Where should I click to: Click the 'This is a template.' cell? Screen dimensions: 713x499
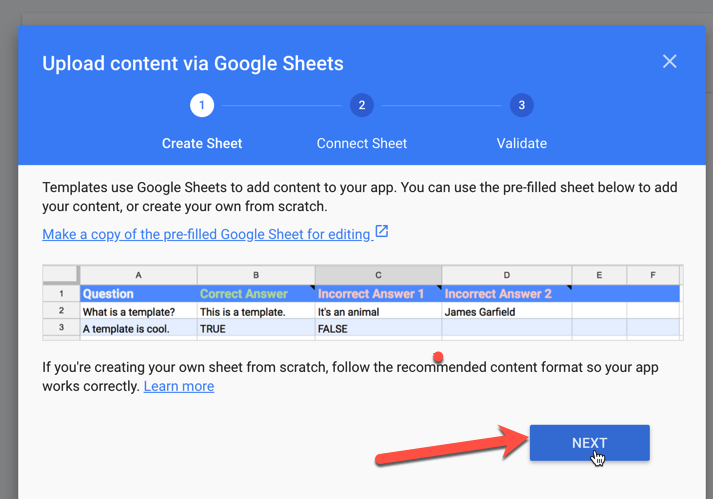click(256, 312)
